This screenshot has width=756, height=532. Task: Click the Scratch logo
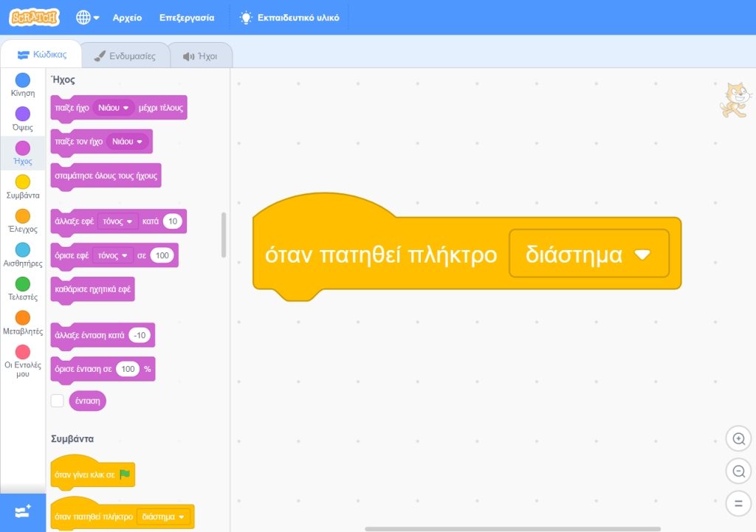(x=34, y=17)
